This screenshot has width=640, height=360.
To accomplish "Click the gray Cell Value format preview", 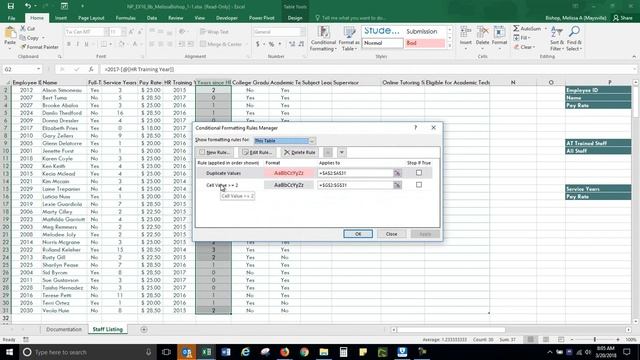I will [x=289, y=185].
